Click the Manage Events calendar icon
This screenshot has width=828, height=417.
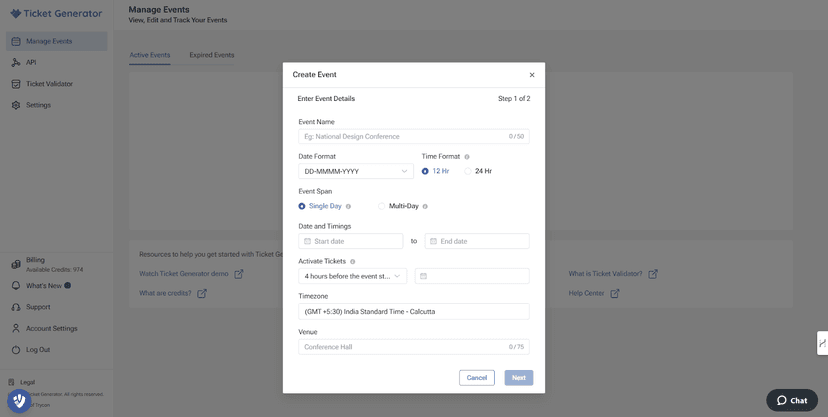click(16, 41)
